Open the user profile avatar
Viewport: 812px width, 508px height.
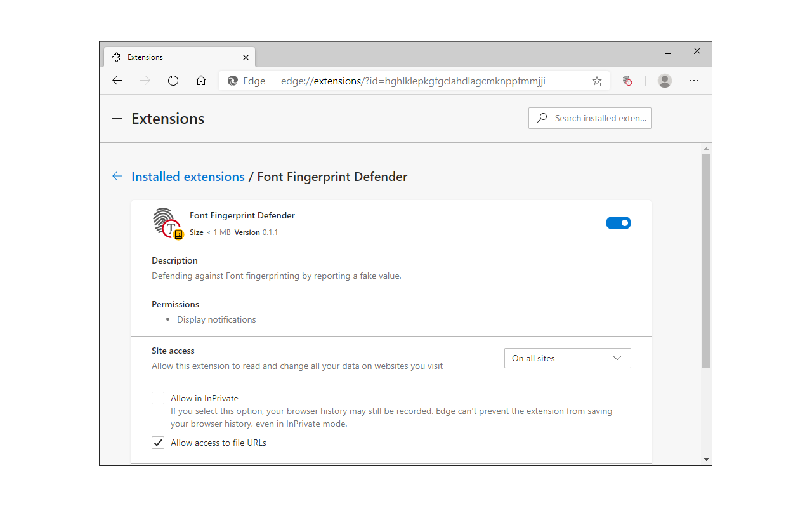click(665, 81)
